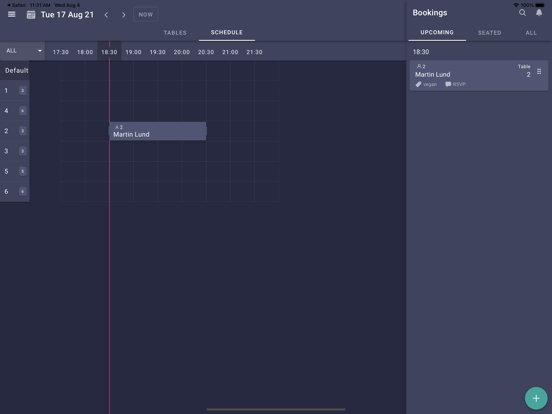Go to the previous day

coord(106,15)
